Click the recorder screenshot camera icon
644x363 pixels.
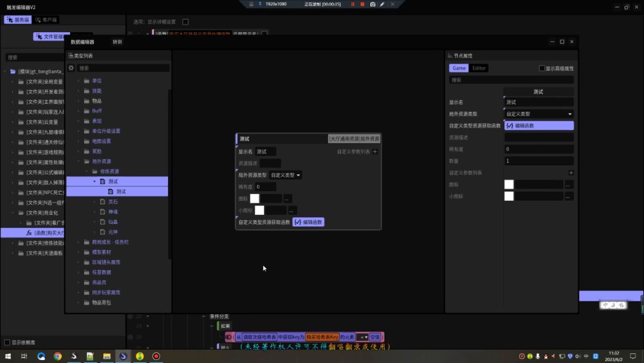(x=373, y=4)
